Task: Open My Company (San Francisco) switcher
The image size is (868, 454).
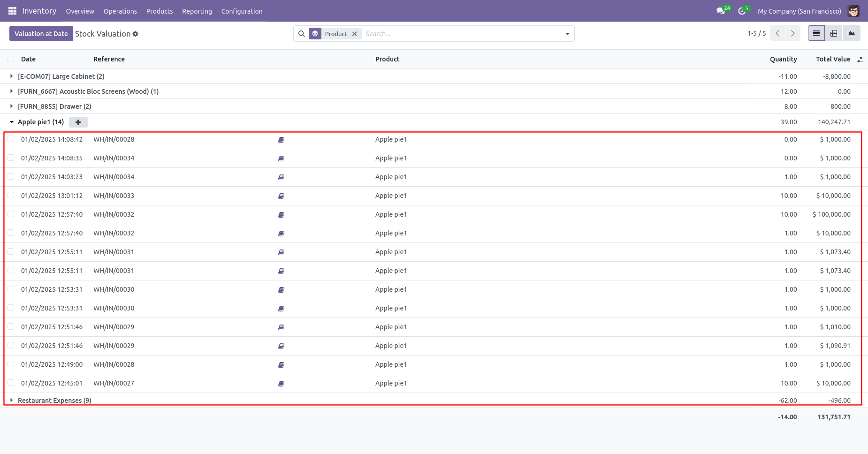Action: tap(799, 11)
